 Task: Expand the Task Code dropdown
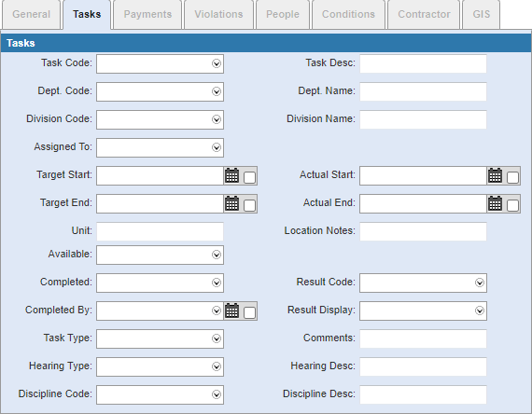click(217, 63)
